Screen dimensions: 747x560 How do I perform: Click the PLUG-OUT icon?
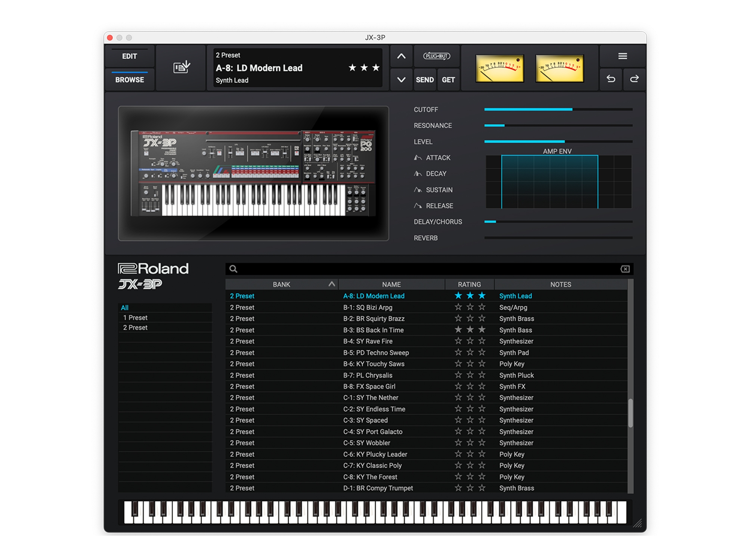click(x=436, y=56)
